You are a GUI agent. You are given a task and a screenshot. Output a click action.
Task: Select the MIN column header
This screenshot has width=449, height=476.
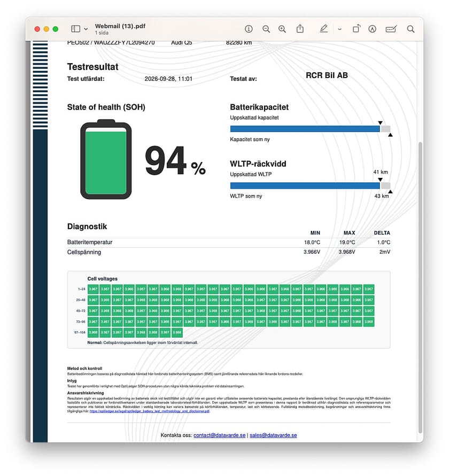coord(315,233)
